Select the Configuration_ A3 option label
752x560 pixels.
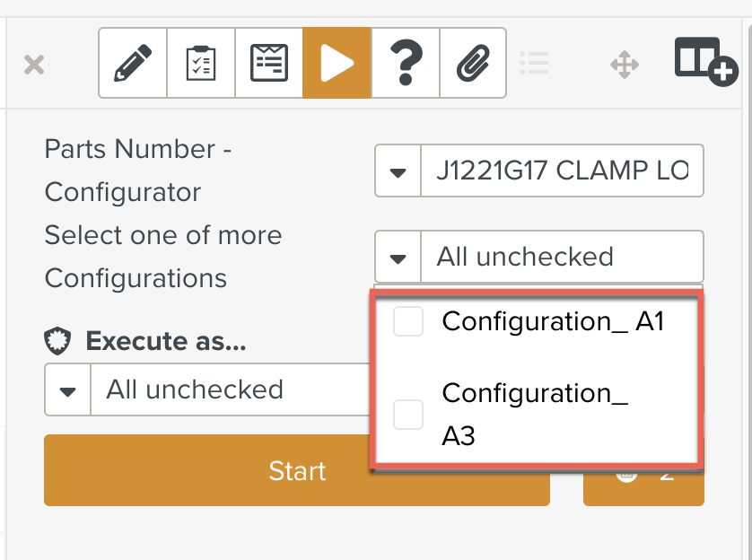pyautogui.click(x=535, y=414)
